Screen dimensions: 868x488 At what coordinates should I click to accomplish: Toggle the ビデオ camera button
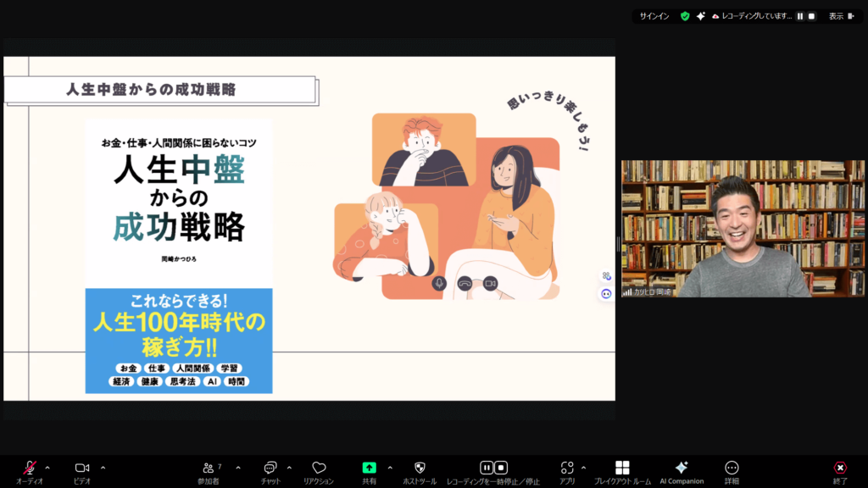click(82, 469)
